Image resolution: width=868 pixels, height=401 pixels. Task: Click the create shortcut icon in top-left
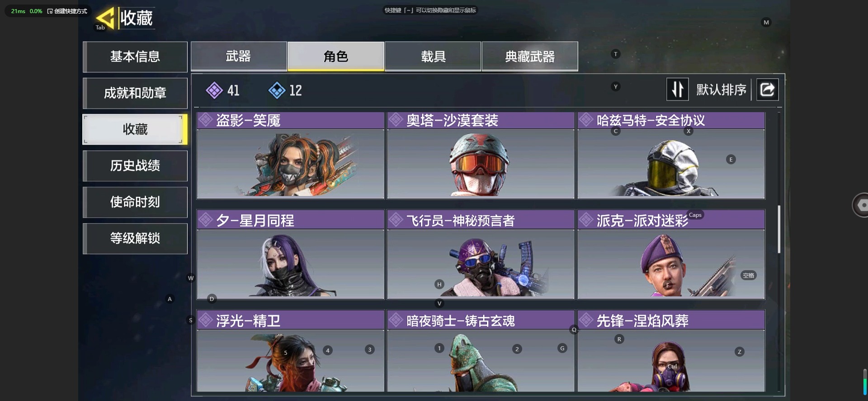click(50, 11)
